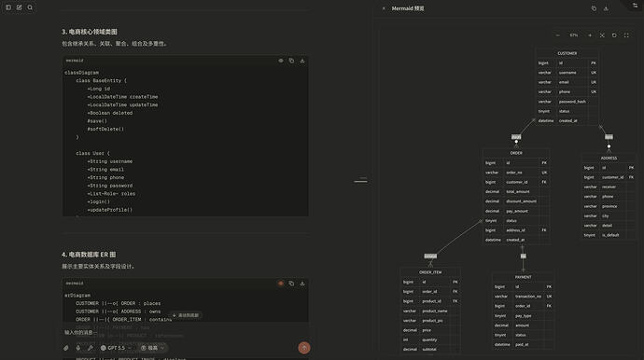Copy the Mermaid preview diagram
Image resolution: width=644 pixels, height=360 pixels.
click(x=594, y=8)
